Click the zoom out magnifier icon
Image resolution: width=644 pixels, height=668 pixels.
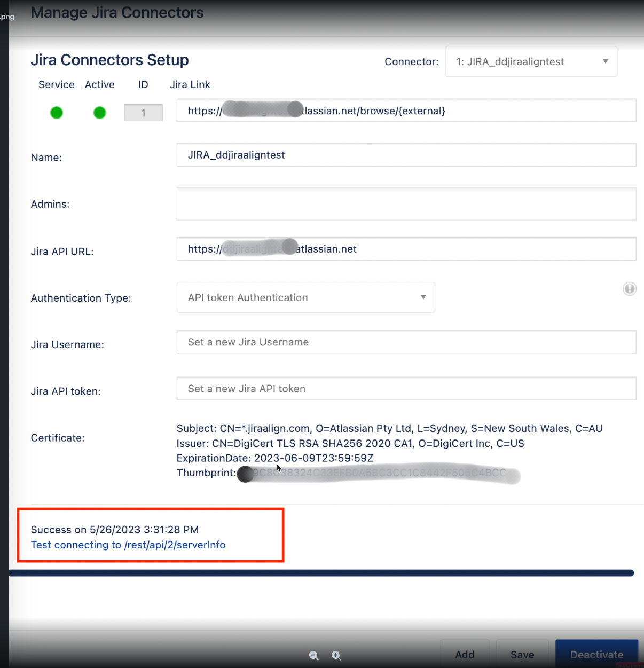(x=314, y=655)
